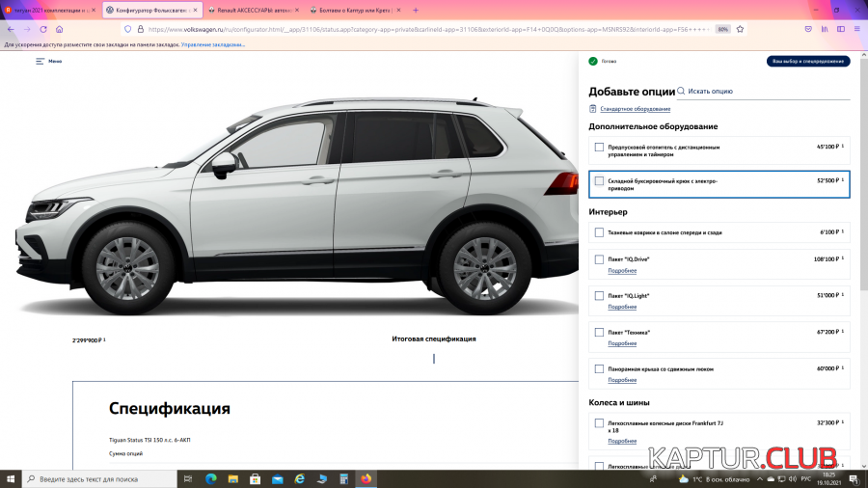
Task: Switch to Renault АКСЕССУАРЫ tab
Action: pyautogui.click(x=254, y=10)
